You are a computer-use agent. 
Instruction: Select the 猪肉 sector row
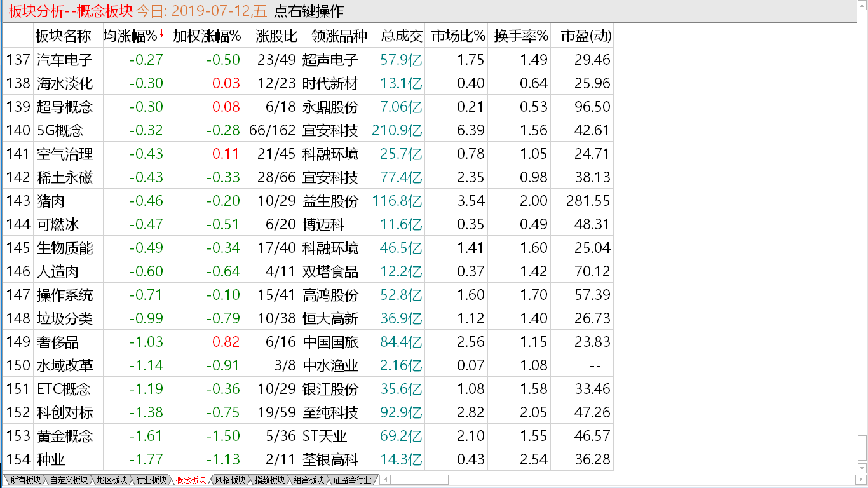[309, 201]
